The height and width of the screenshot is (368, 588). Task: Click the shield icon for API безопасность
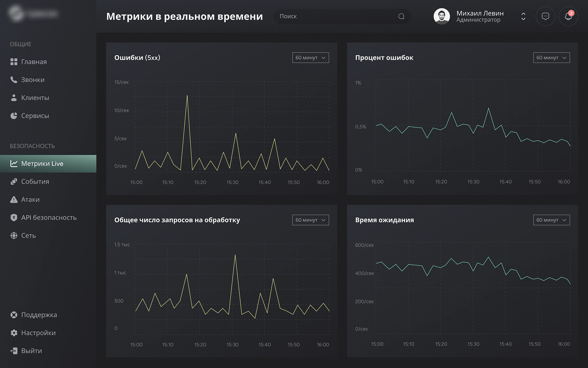click(x=14, y=218)
